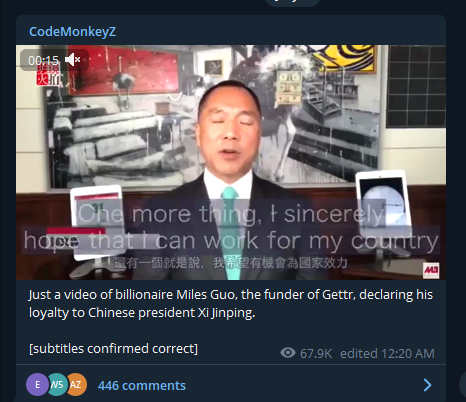Select the 67.9K view count
The image size is (466, 402).
click(x=316, y=353)
